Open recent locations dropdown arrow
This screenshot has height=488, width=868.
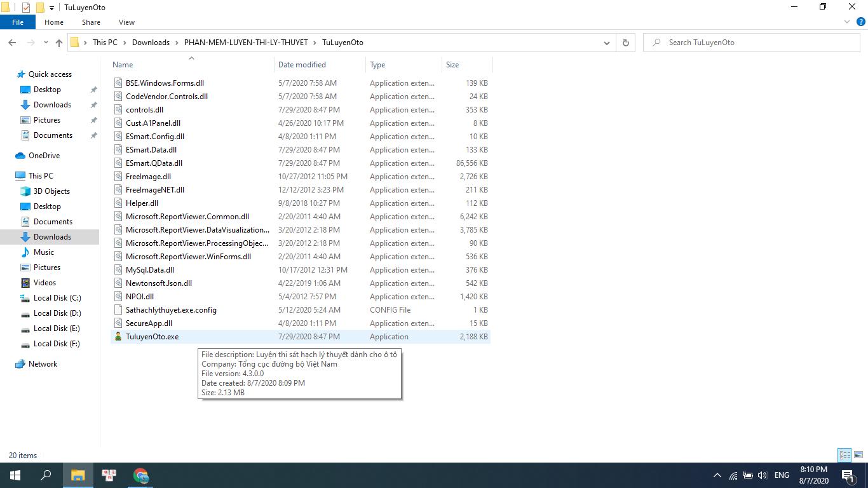(x=46, y=43)
